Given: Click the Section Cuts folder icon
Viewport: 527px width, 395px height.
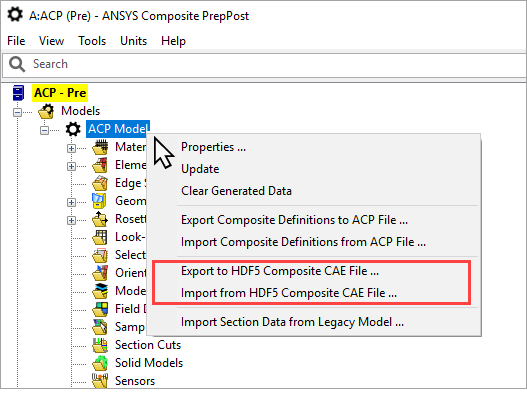Looking at the screenshot, I should tap(100, 345).
